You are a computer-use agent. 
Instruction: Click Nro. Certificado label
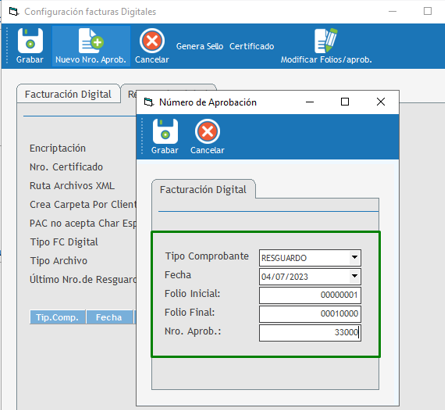tap(66, 167)
